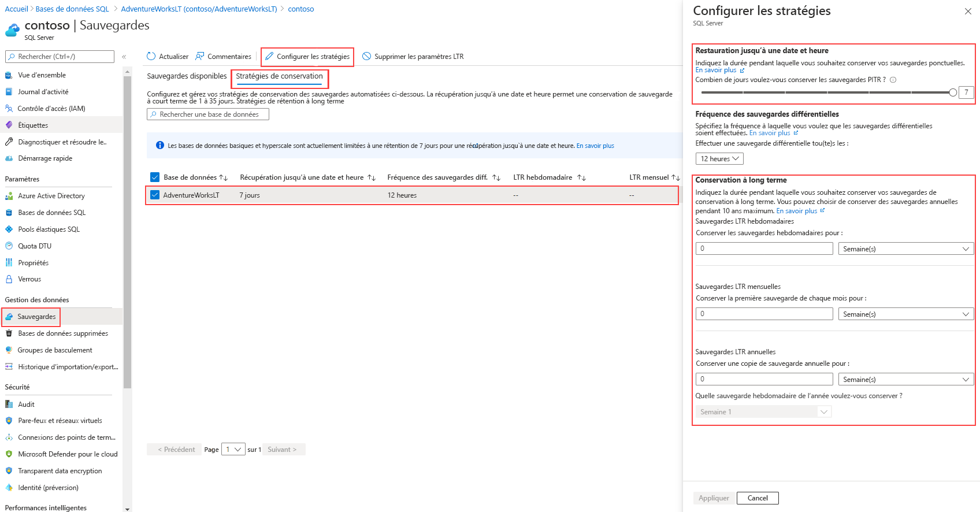
Task: Collapse the sidebar with the double chevron
Action: click(x=124, y=57)
